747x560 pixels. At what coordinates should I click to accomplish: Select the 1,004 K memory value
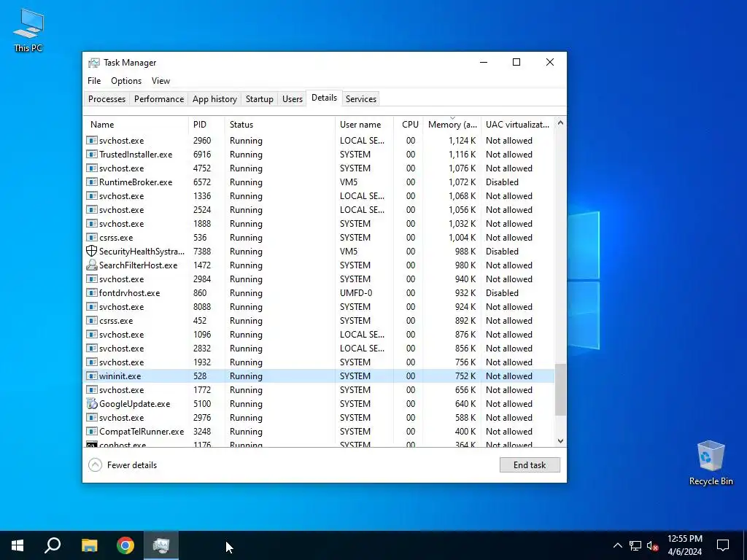pyautogui.click(x=462, y=237)
